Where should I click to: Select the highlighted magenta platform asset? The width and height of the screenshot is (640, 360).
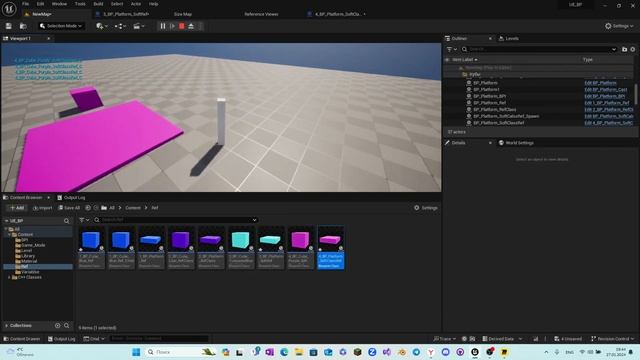point(331,247)
